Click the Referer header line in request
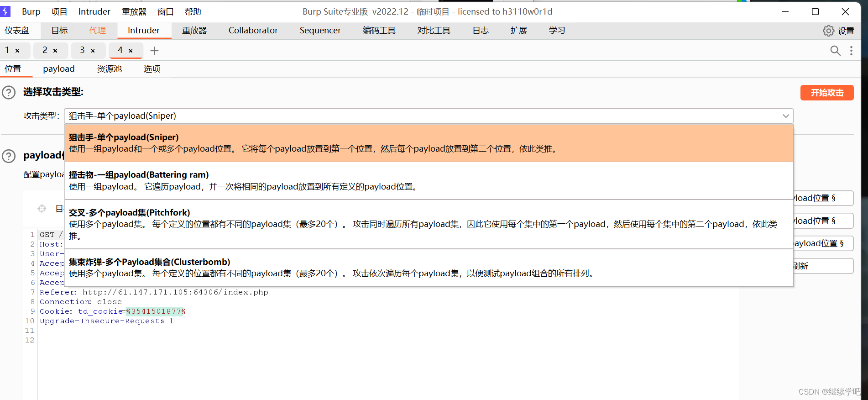Screen dimensions: 868x400 (x=154, y=292)
